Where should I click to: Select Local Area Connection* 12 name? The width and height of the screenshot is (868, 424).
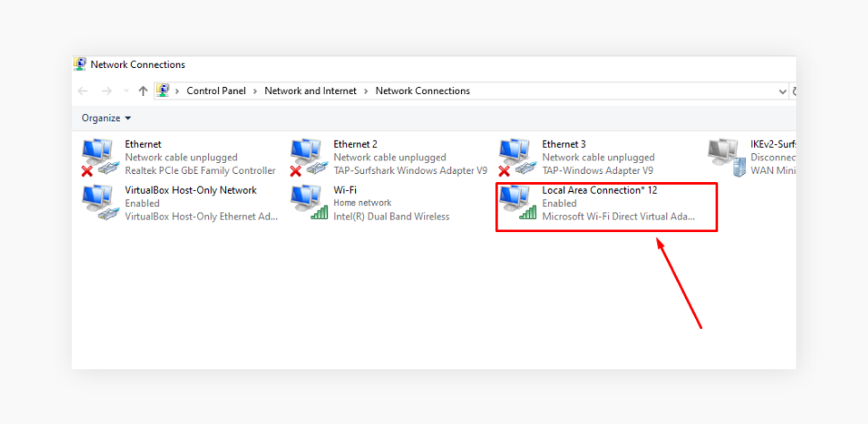click(600, 190)
